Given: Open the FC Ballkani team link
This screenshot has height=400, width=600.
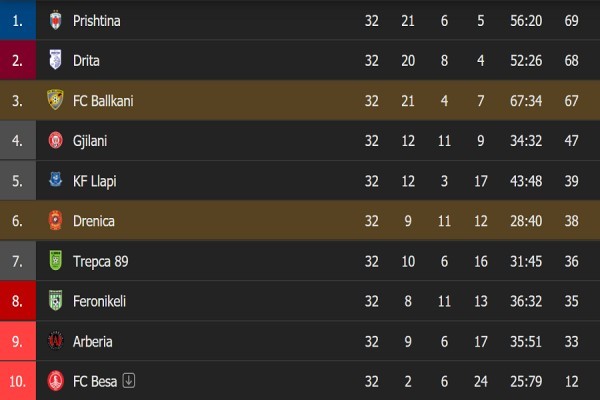Looking at the screenshot, I should 103,100.
